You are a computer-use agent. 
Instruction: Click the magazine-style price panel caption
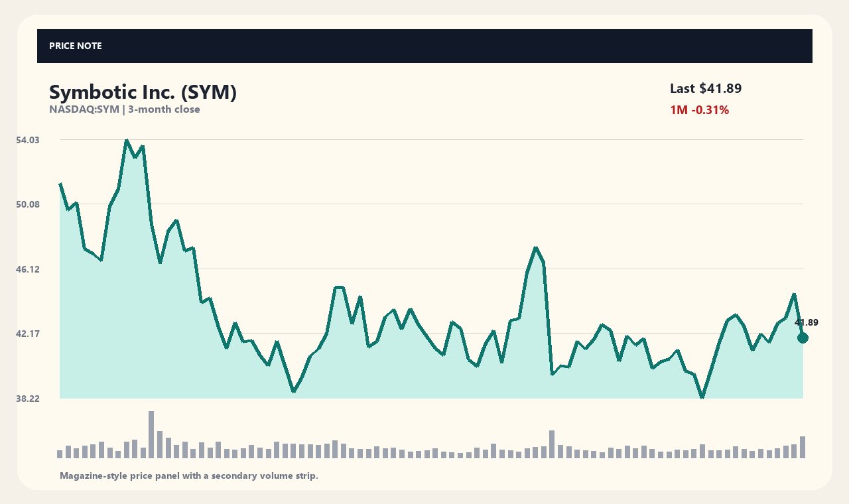(189, 475)
